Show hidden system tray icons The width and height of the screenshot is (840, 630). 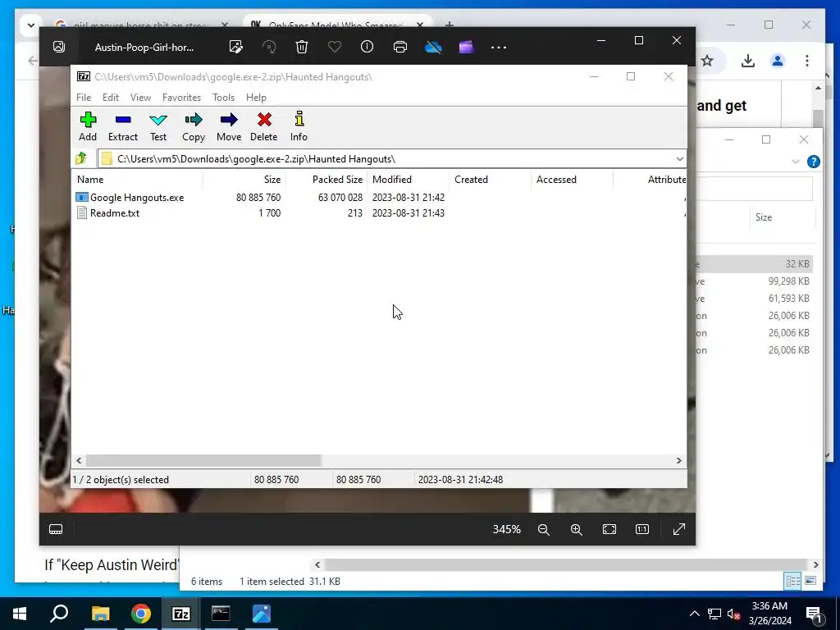694,614
